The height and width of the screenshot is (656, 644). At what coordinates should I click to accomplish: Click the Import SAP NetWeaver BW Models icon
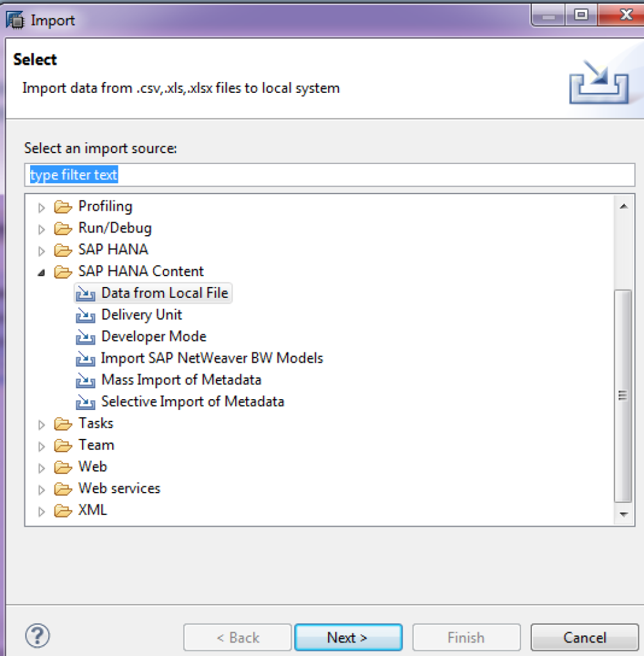pos(85,359)
